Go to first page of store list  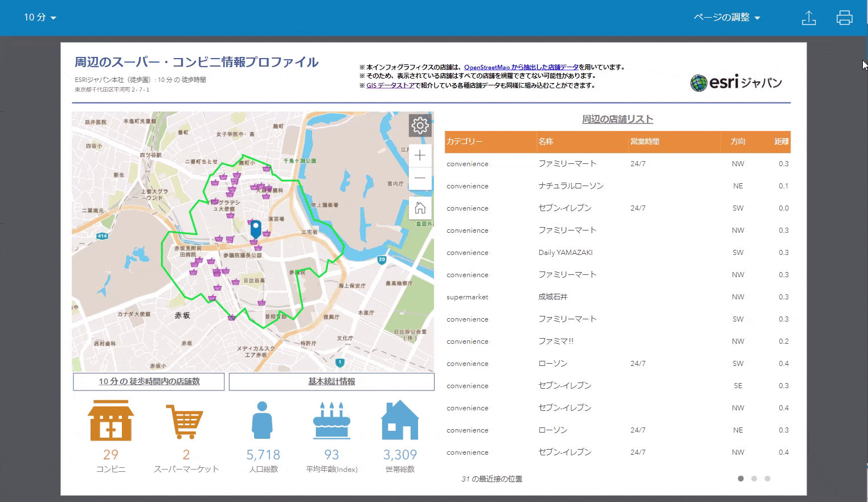[x=740, y=479]
